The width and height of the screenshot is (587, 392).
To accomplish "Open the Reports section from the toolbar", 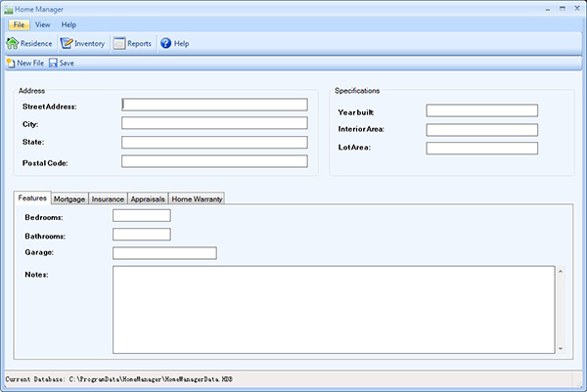I will coord(132,43).
